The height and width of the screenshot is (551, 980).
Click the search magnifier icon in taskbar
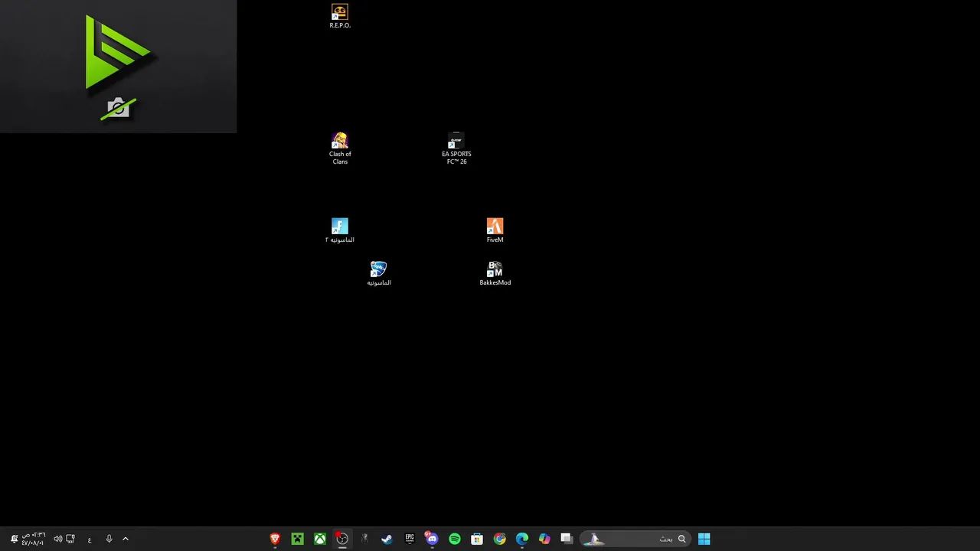(681, 539)
